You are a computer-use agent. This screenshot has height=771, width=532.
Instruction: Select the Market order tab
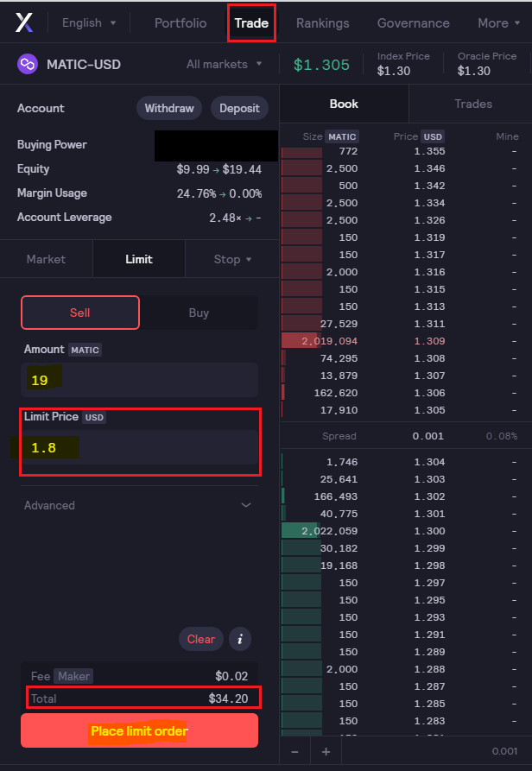click(47, 259)
